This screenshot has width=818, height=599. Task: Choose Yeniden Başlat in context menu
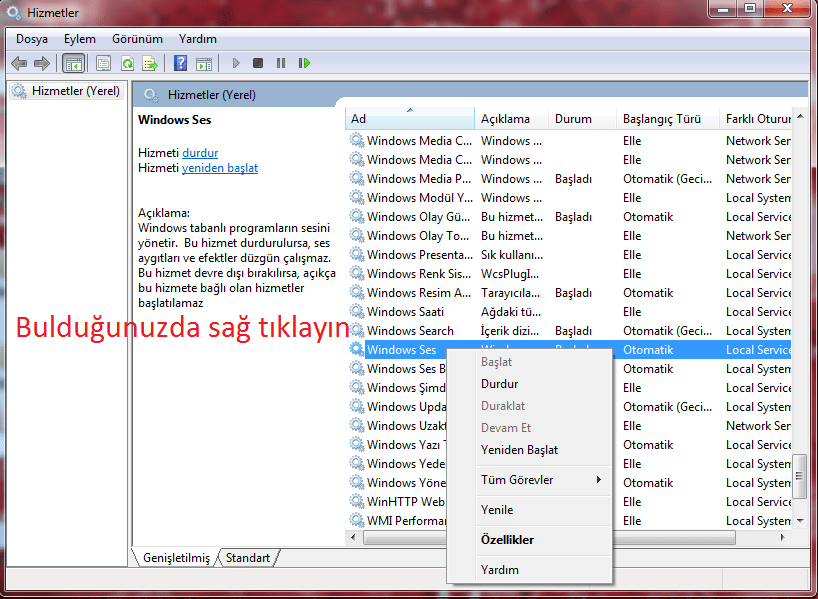point(530,450)
